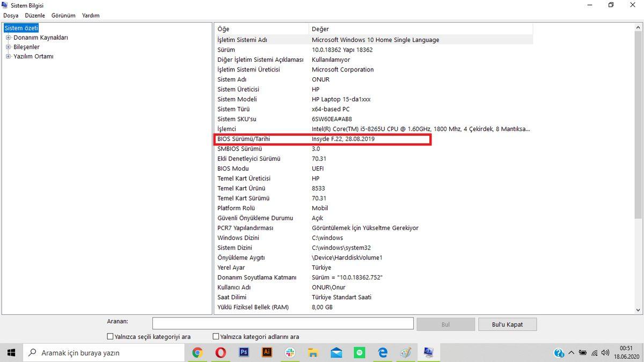Open the Görünüm menu

(x=63, y=16)
